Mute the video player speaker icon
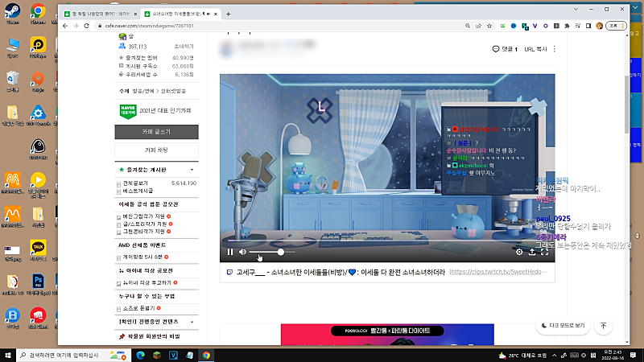The height and width of the screenshot is (362, 644). [x=243, y=252]
